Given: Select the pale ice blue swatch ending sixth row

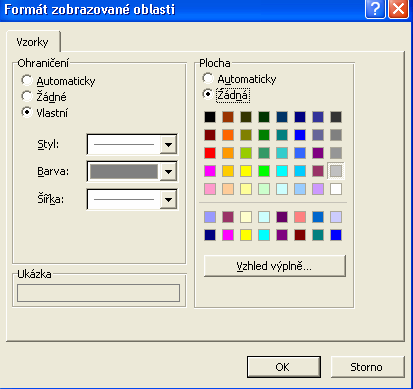Looking at the screenshot, I should (x=336, y=217).
